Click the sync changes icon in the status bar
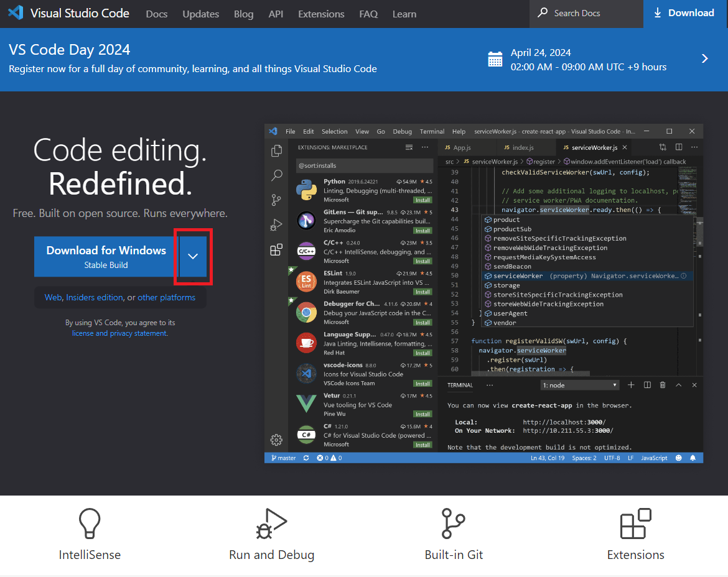This screenshot has width=728, height=577. [306, 458]
